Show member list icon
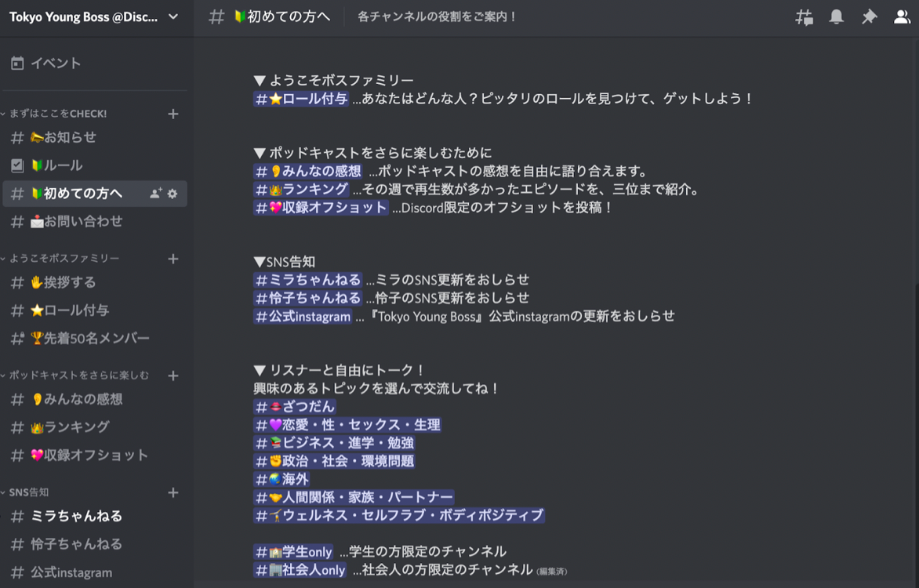The height and width of the screenshot is (588, 919). (x=902, y=17)
